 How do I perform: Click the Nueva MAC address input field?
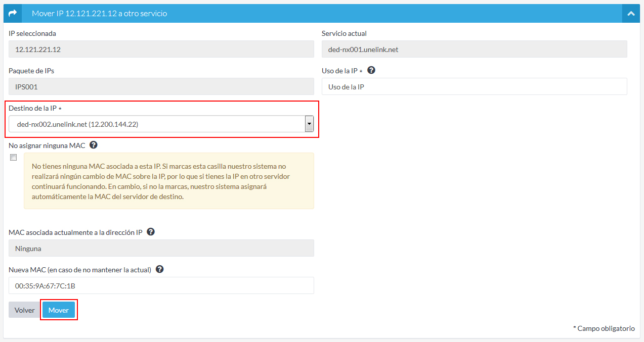[x=161, y=286]
